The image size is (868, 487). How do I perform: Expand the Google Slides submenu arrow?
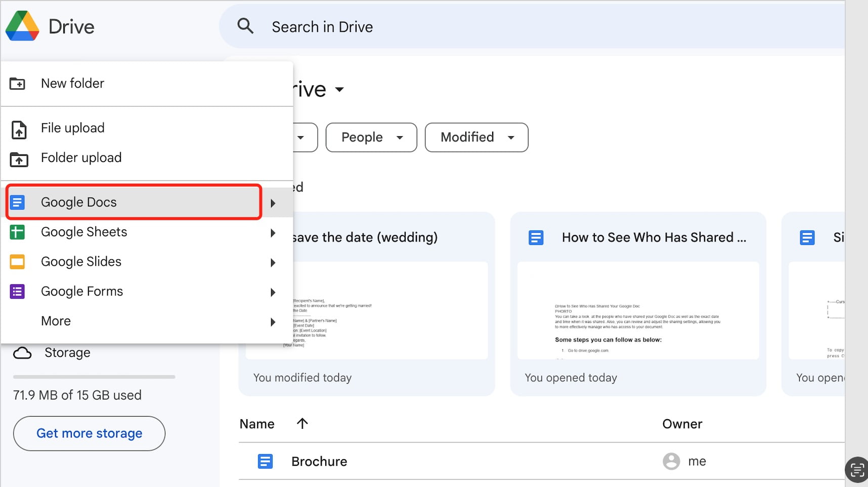pyautogui.click(x=273, y=263)
